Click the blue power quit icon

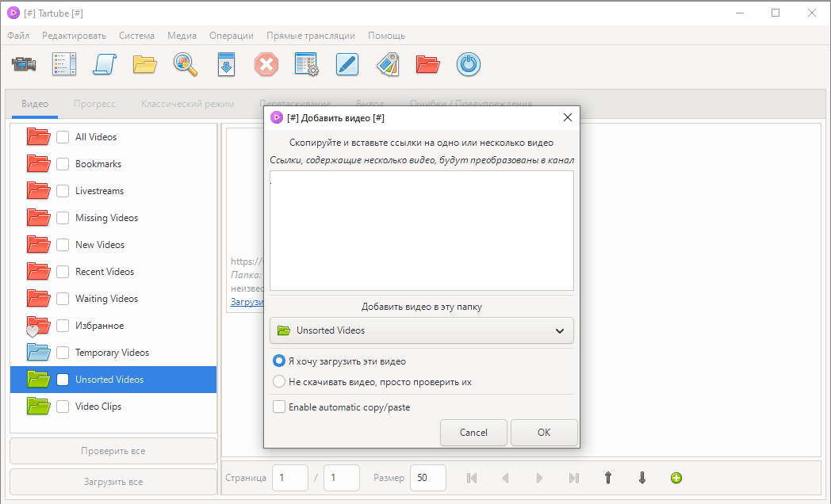coord(469,65)
